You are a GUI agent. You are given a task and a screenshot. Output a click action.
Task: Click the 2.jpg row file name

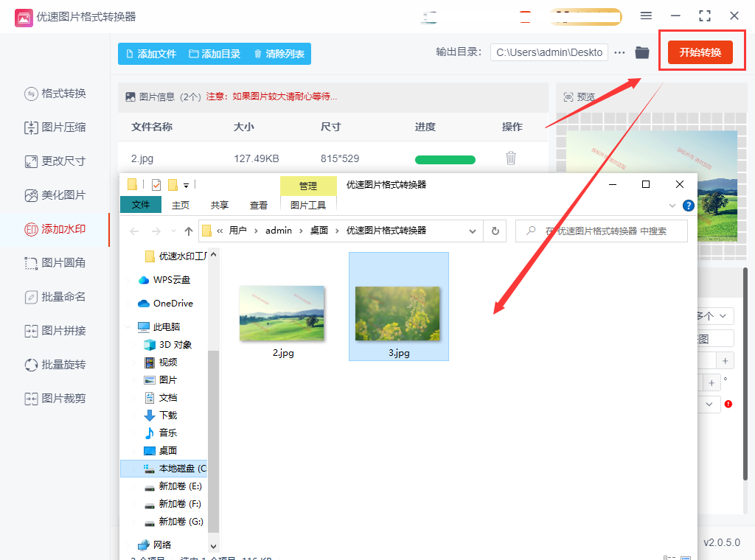point(142,158)
